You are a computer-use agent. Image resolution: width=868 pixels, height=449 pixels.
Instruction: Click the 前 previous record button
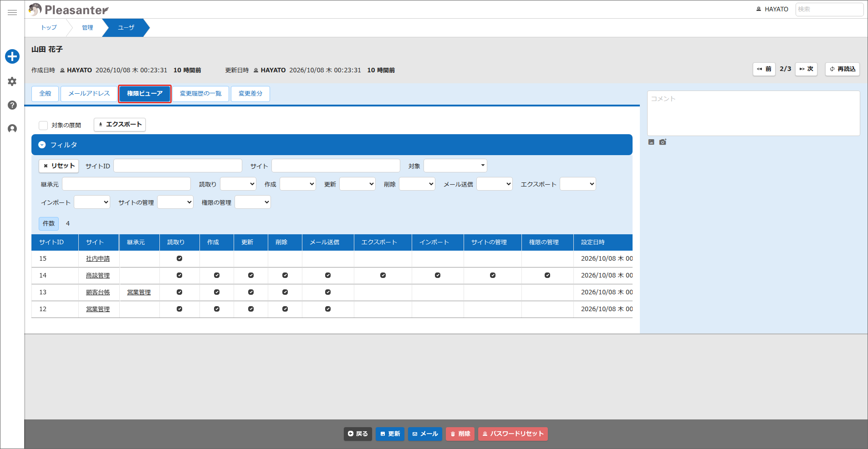point(764,69)
